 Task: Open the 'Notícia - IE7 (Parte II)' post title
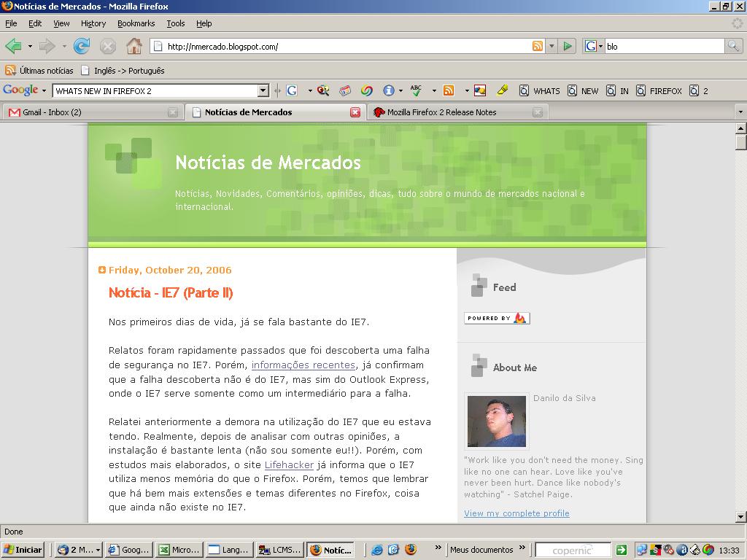(171, 292)
